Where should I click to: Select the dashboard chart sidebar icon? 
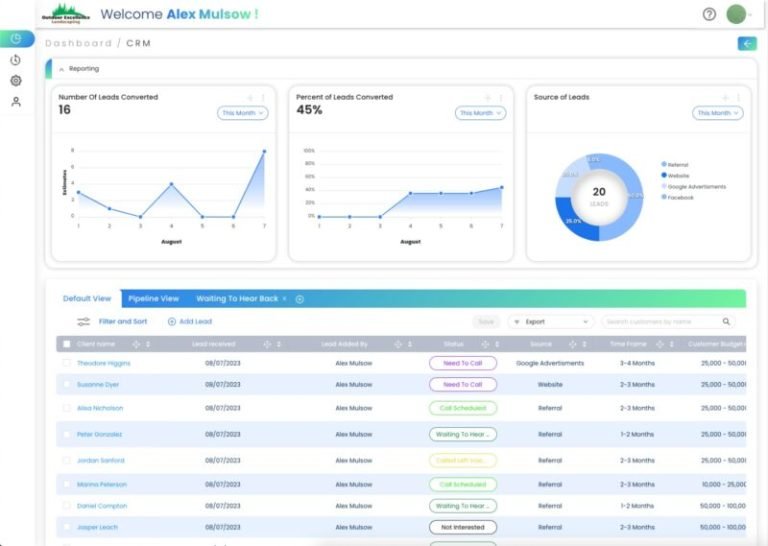16,39
